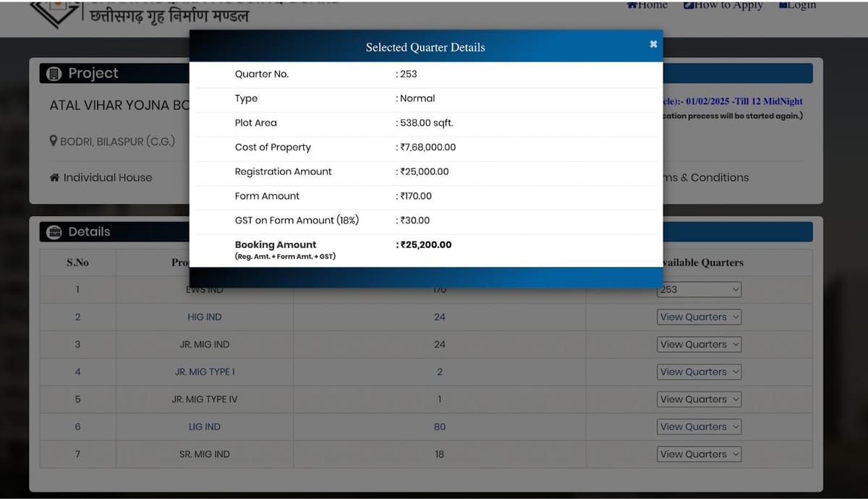Image resolution: width=868 pixels, height=499 pixels.
Task: Go to the Login page
Action: [x=797, y=5]
